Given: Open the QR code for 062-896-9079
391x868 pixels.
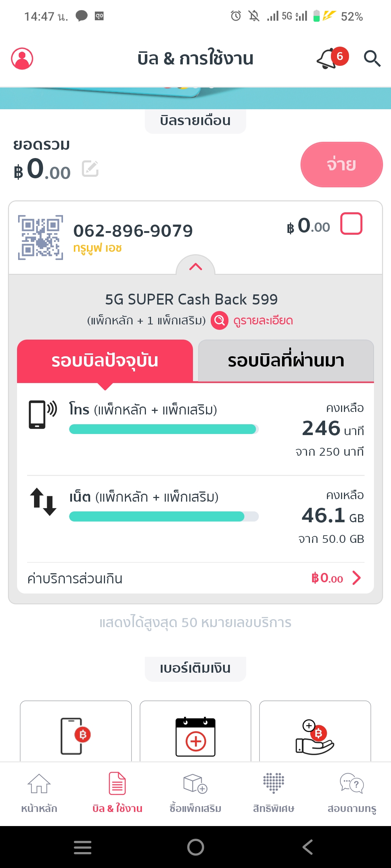Looking at the screenshot, I should pos(41,237).
